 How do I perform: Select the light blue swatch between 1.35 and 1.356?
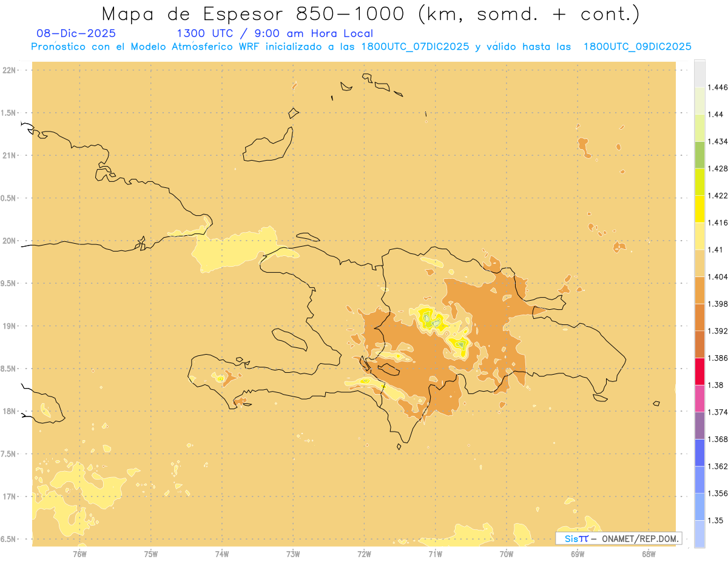pyautogui.click(x=699, y=507)
